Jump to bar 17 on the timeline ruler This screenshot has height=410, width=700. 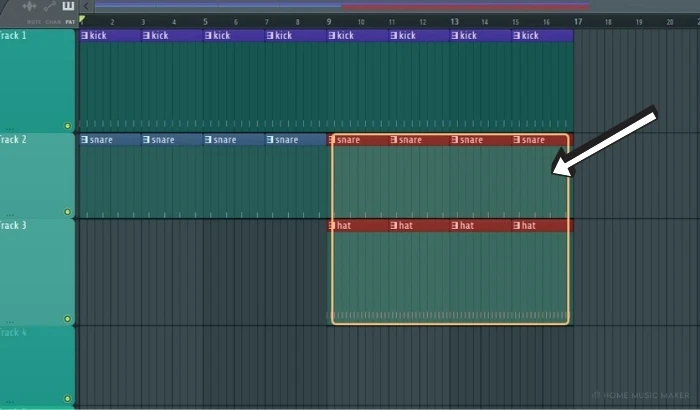[578, 21]
